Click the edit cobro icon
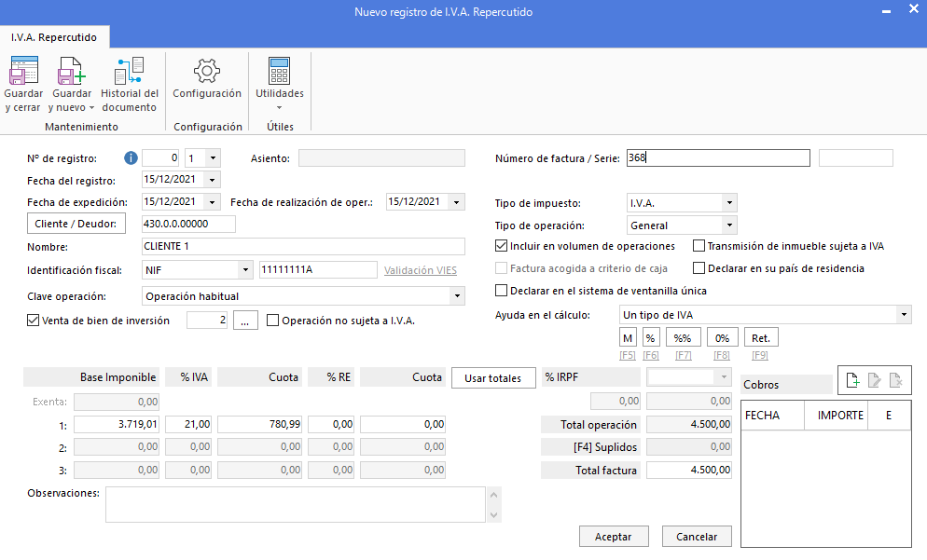The image size is (927, 560). 875,380
